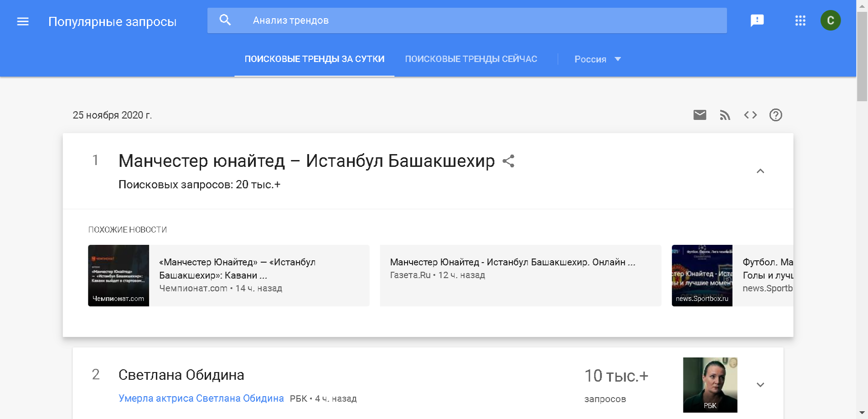The height and width of the screenshot is (419, 868).
Task: Subscribe via the email envelope icon
Action: pos(699,115)
